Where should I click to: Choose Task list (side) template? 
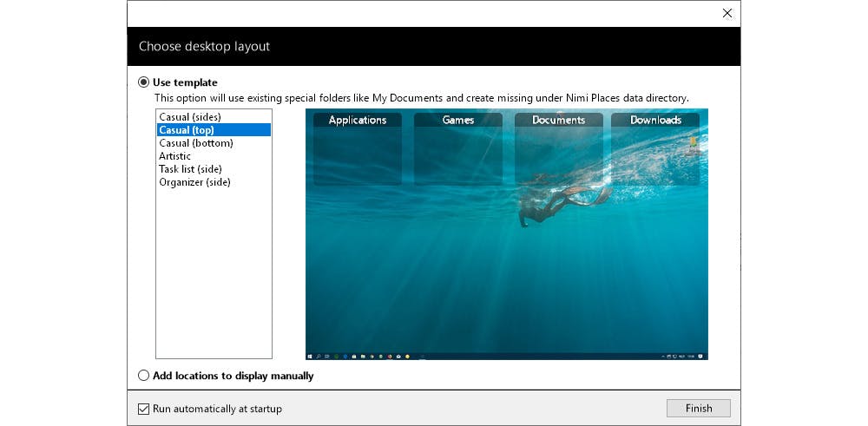click(x=214, y=168)
